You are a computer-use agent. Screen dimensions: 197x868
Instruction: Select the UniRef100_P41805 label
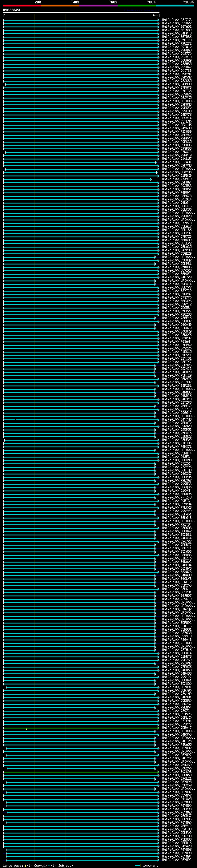[x=177, y=799]
